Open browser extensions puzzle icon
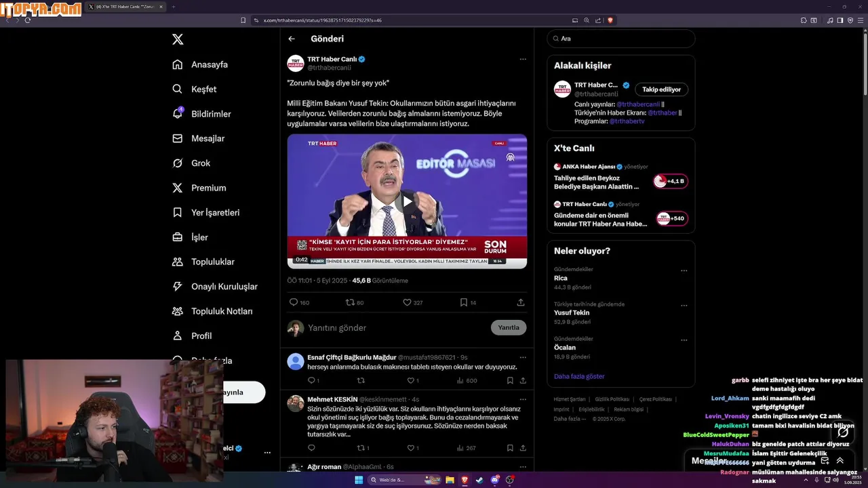Screen dimensions: 868x488 802,20
